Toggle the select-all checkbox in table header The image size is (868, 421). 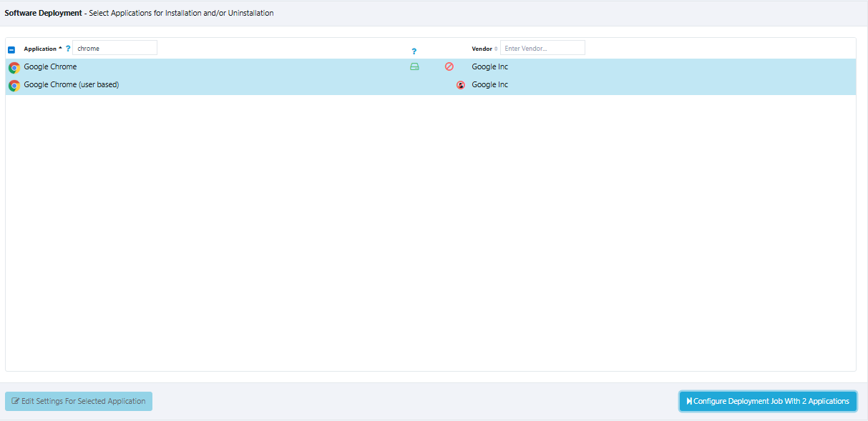[11, 49]
